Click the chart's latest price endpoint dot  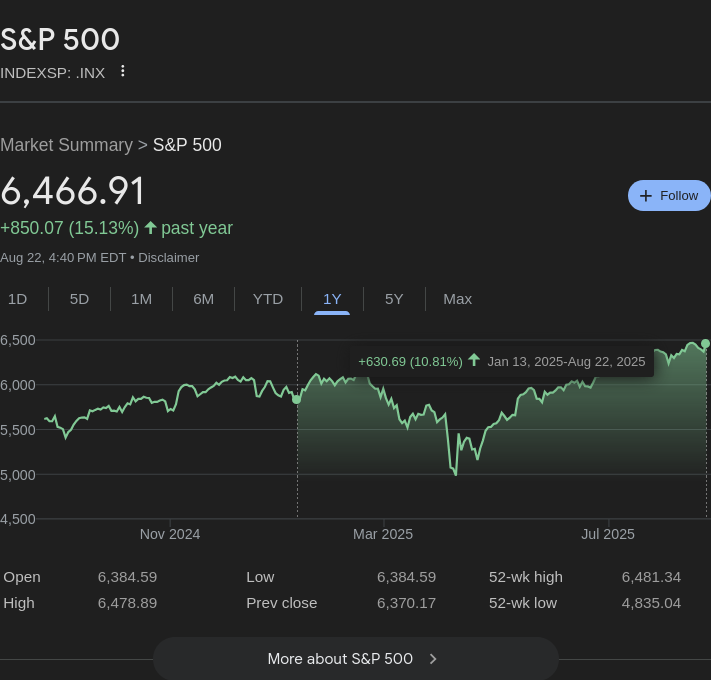click(x=706, y=344)
